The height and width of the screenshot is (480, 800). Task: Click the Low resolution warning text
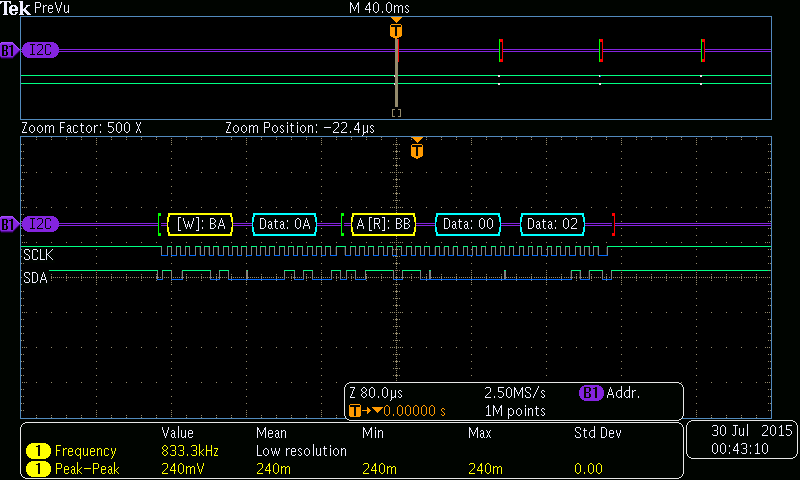[301, 451]
